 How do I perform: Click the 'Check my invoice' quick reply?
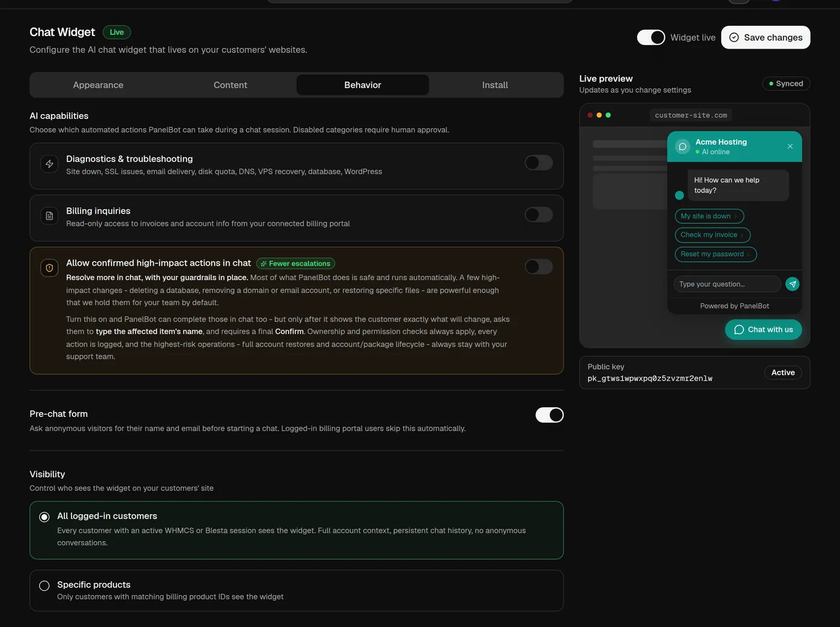pos(713,235)
